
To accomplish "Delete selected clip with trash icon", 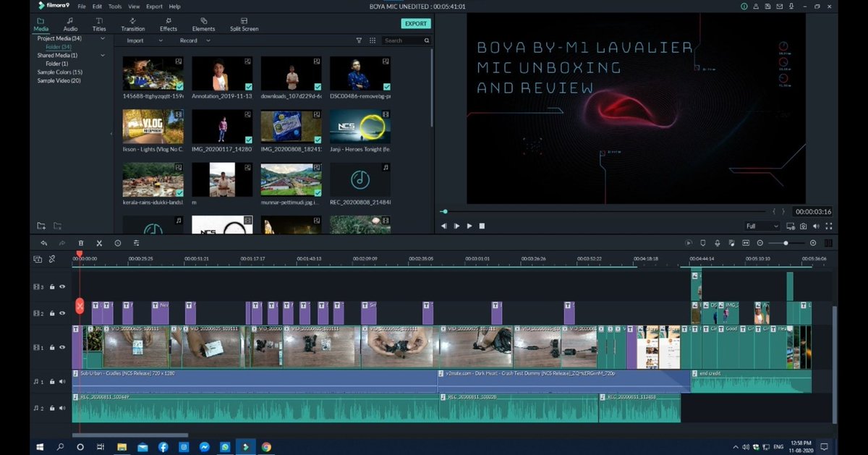I will tap(81, 243).
